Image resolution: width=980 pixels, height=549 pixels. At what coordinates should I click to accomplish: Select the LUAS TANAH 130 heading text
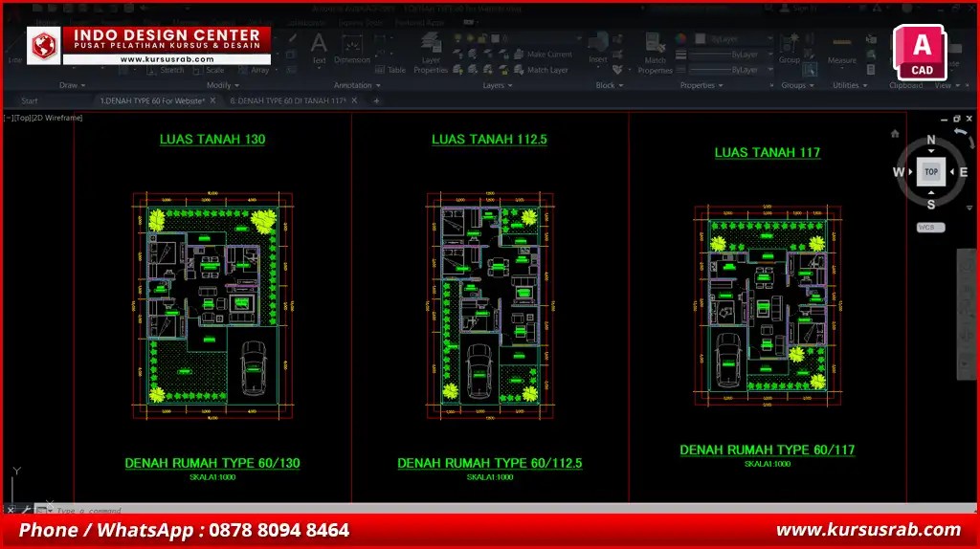[212, 140]
